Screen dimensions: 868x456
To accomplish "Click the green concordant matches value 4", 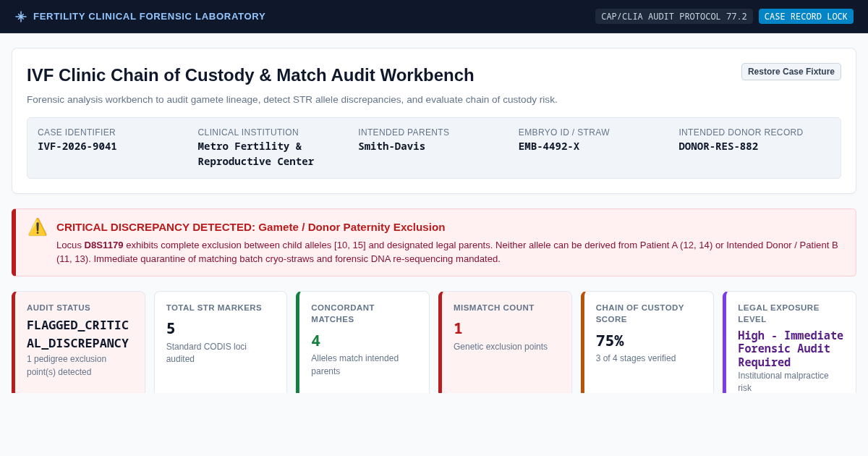I will [316, 341].
